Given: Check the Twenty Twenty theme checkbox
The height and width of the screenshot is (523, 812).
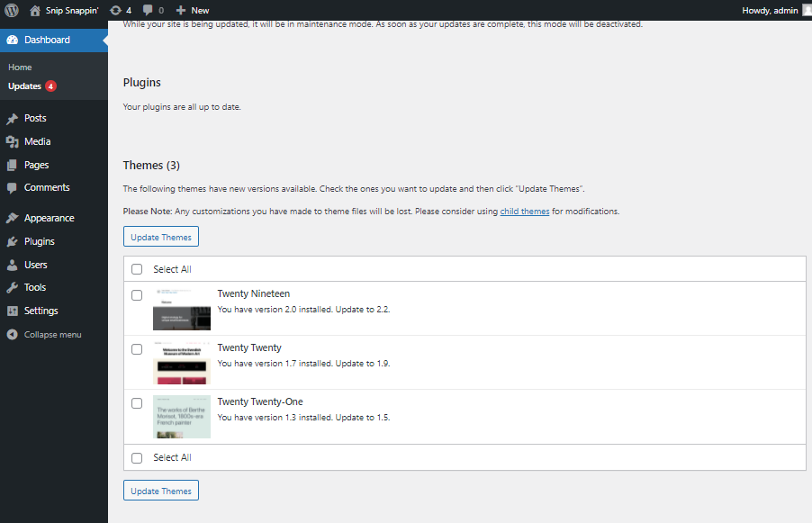Looking at the screenshot, I should click(137, 348).
